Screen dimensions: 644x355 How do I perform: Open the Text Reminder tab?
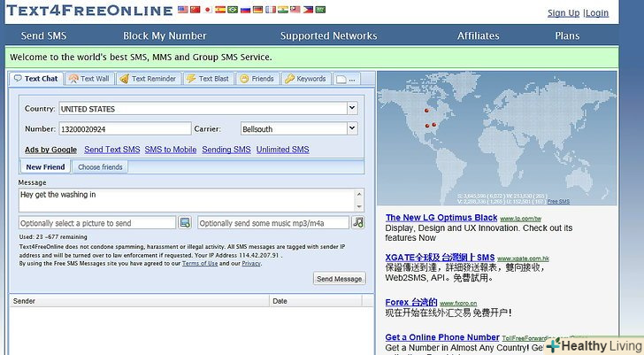click(148, 79)
